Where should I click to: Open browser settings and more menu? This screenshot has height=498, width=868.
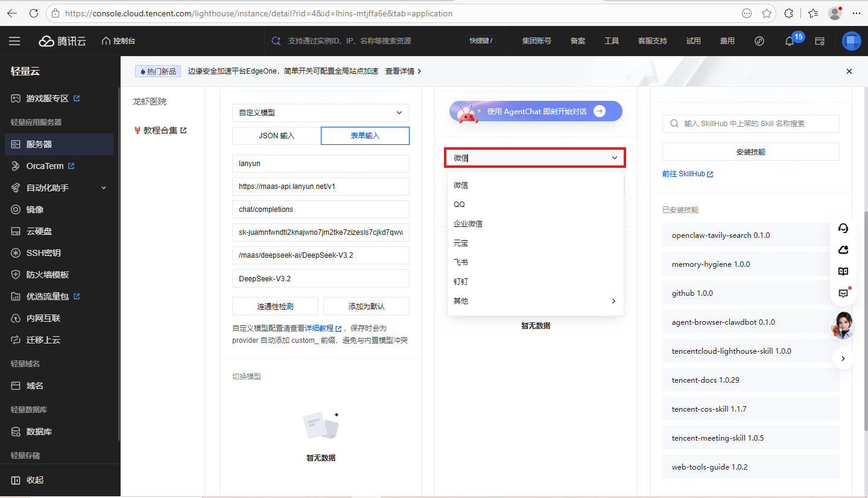click(x=856, y=13)
